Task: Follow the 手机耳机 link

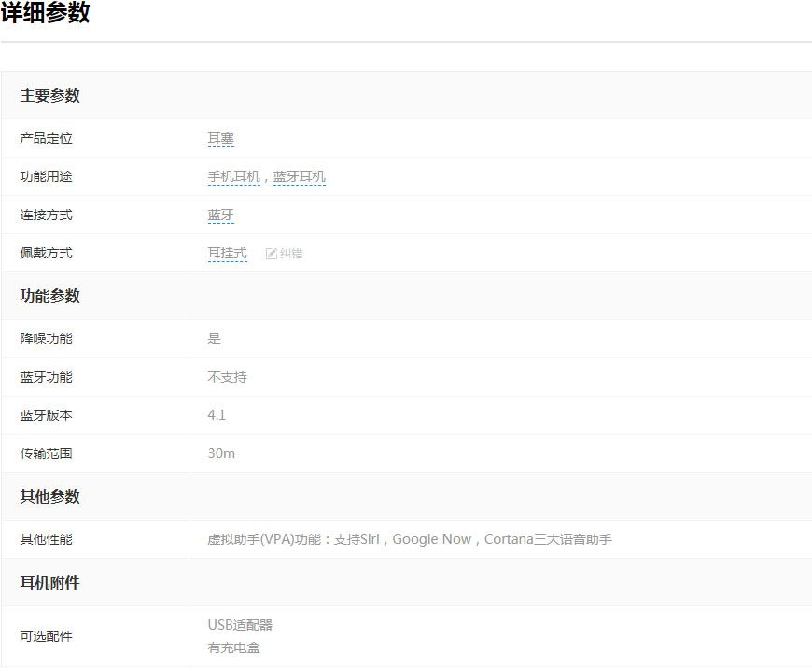Action: coord(233,177)
